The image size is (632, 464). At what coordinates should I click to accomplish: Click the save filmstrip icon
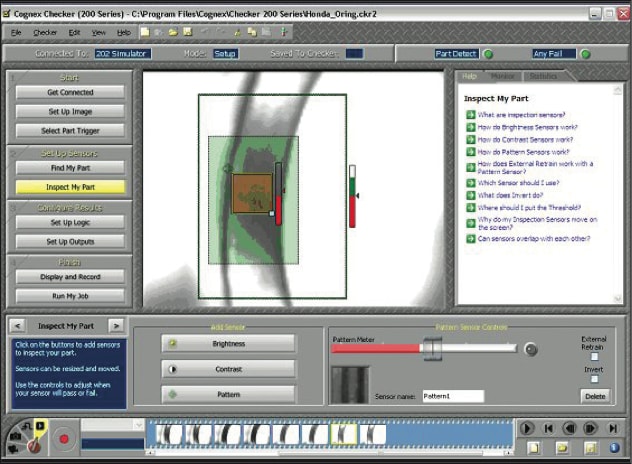pyautogui.click(x=590, y=448)
